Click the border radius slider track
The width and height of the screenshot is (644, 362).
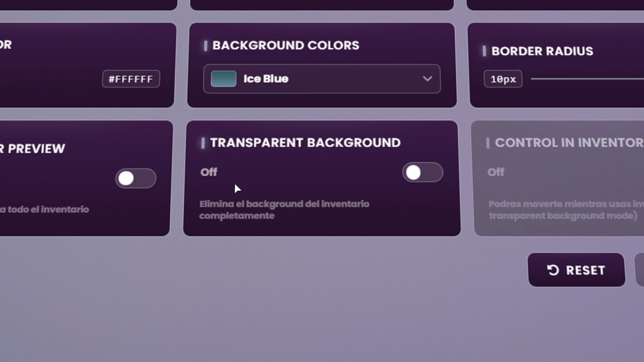pos(587,79)
